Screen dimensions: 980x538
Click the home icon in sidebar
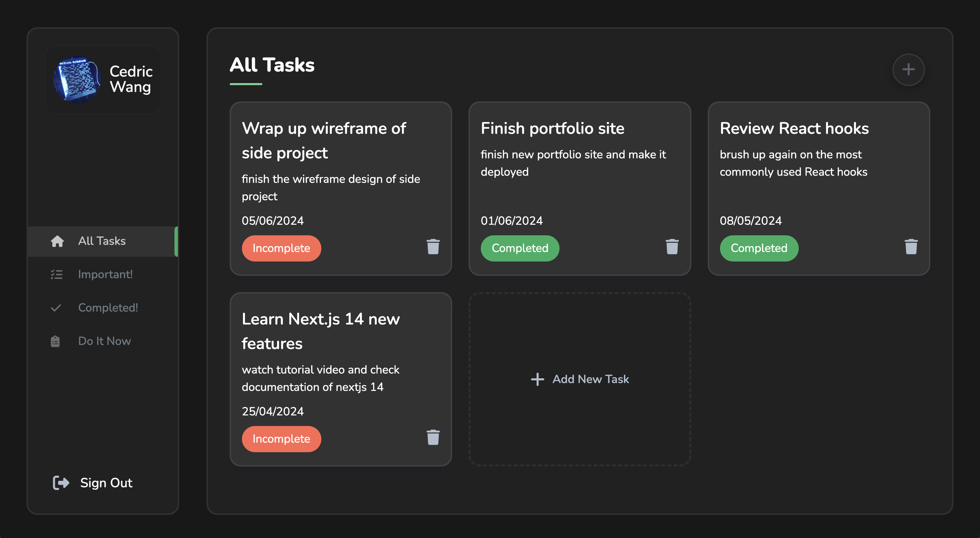coord(57,241)
